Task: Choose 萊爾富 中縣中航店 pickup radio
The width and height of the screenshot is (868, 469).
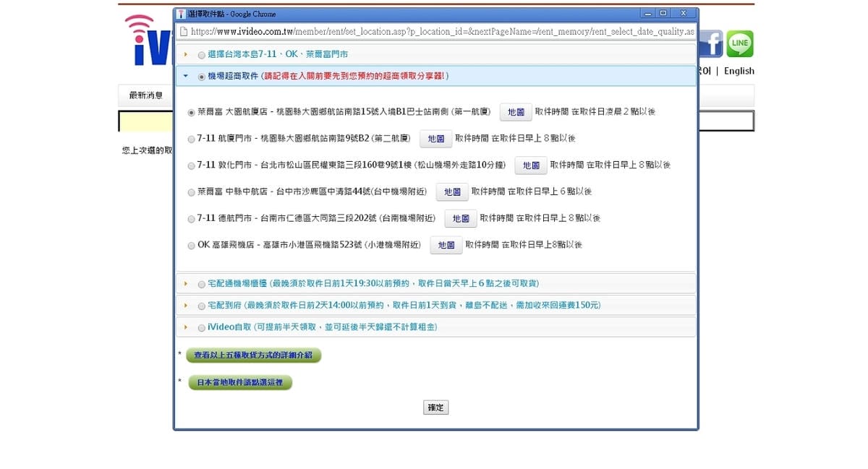Action: pyautogui.click(x=191, y=192)
